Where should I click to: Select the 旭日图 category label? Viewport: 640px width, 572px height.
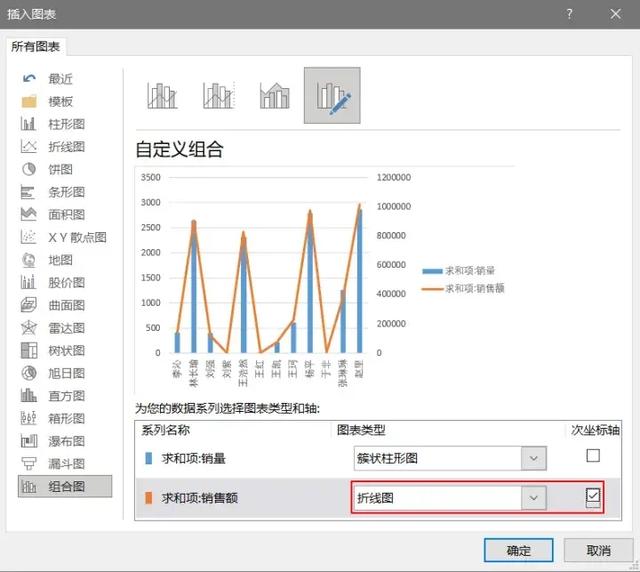coord(67,373)
